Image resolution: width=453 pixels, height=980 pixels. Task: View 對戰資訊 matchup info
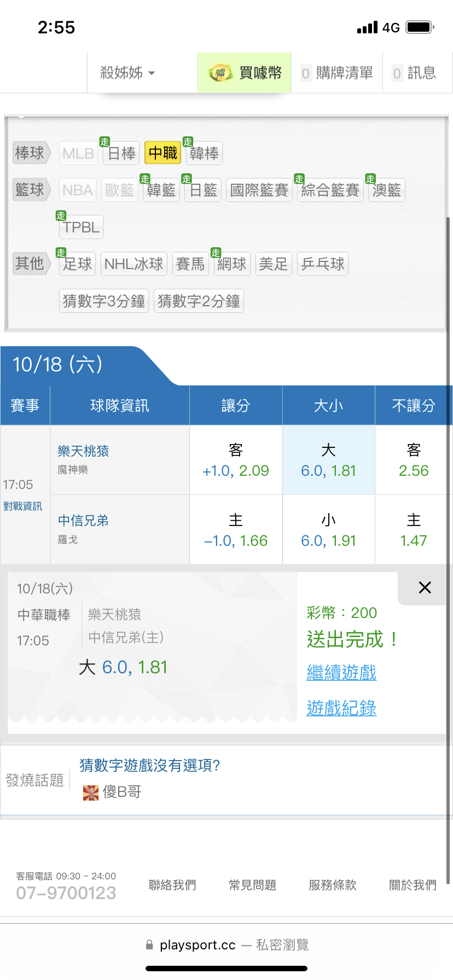pyautogui.click(x=22, y=506)
